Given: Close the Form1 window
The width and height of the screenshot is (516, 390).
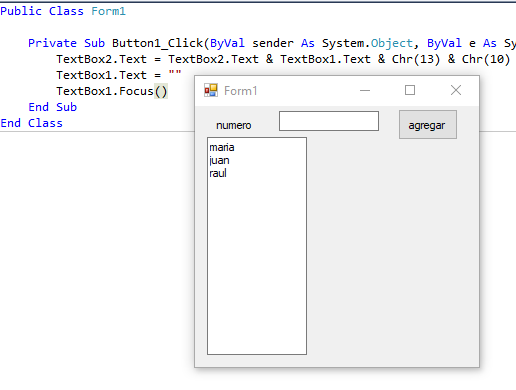Looking at the screenshot, I should 456,90.
